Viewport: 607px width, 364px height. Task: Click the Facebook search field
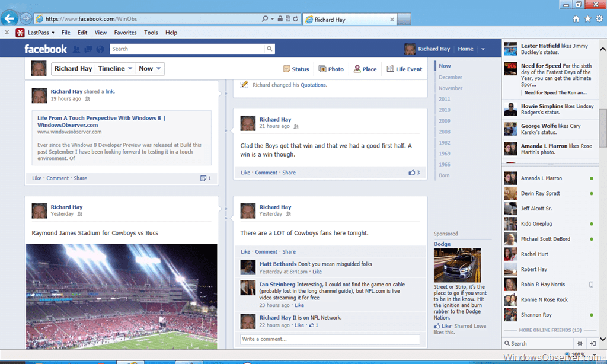pyautogui.click(x=187, y=49)
